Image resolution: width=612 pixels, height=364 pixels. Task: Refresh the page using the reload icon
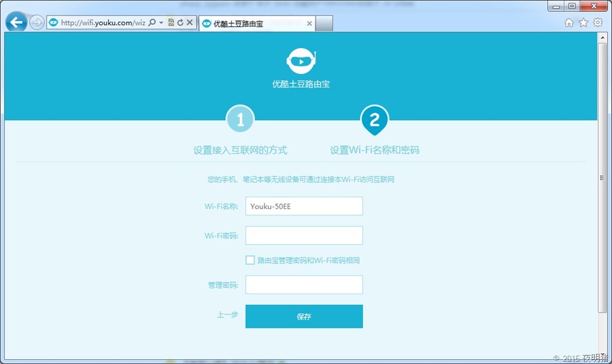click(180, 23)
